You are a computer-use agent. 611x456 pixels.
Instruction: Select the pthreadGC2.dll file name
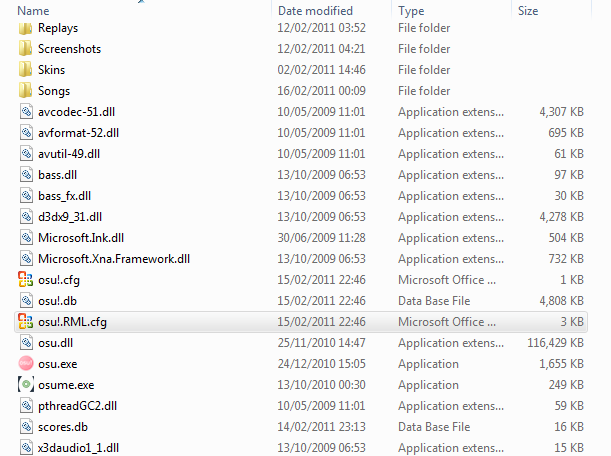tap(77, 407)
